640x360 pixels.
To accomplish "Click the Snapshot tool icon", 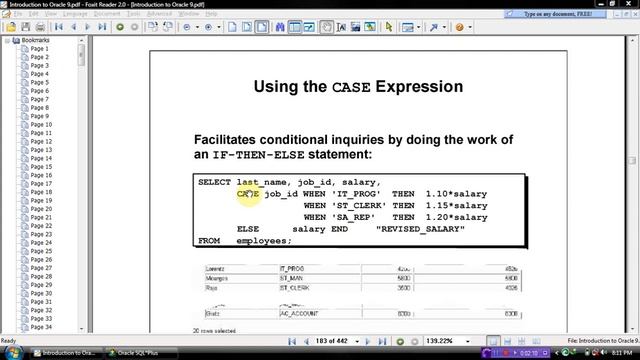I will 356,27.
